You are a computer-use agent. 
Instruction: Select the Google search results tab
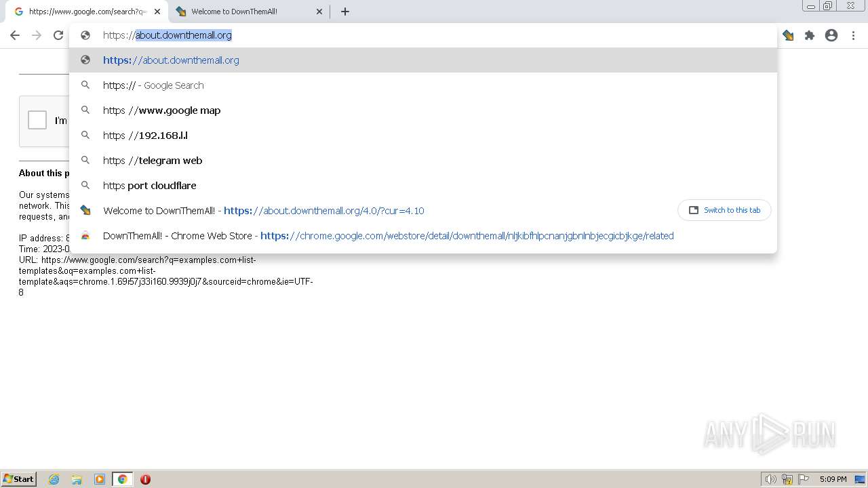(x=86, y=12)
